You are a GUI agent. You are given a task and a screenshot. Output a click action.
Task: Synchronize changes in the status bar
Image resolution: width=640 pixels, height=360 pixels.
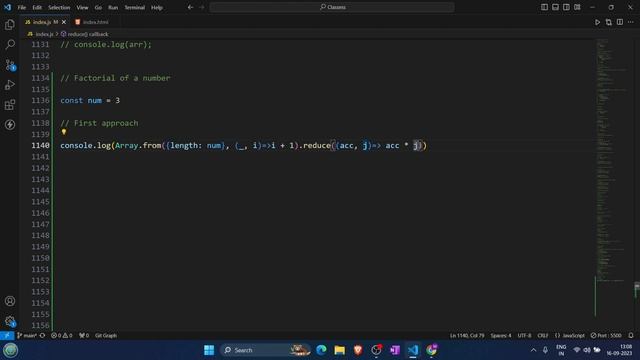(42, 336)
